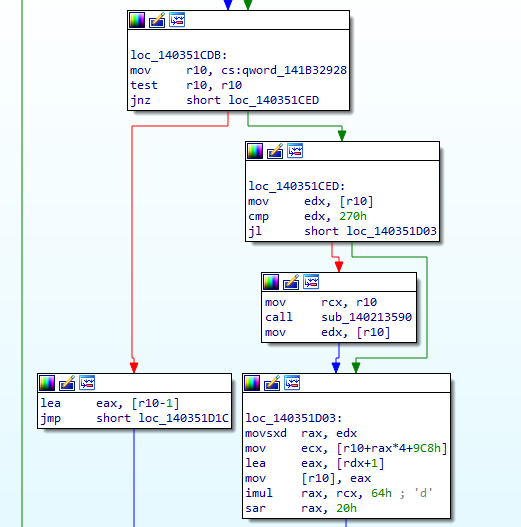The image size is (521, 527).
Task: Set color of the sub_140213590 call block
Action: coord(271,282)
